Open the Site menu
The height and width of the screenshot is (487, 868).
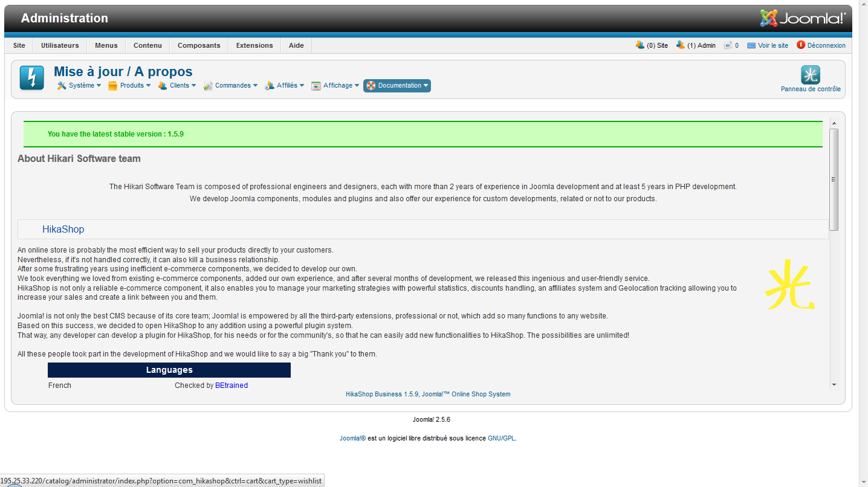(19, 45)
